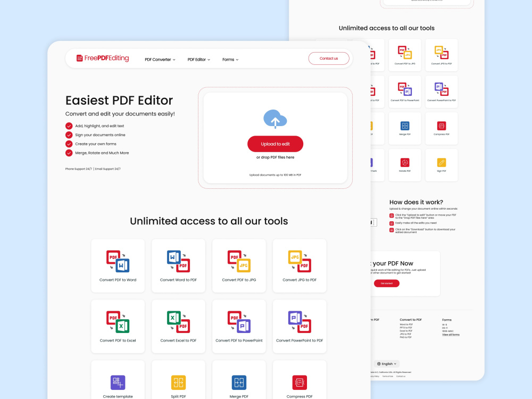Open the Convert Excel to PDF tool
The height and width of the screenshot is (399, 532).
coord(178,327)
